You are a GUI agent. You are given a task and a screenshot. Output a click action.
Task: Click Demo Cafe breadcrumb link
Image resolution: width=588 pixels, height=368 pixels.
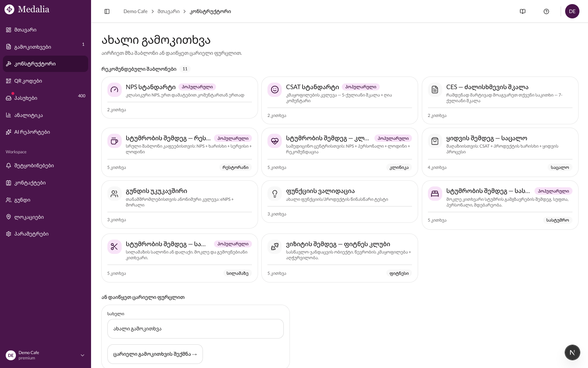(x=136, y=11)
